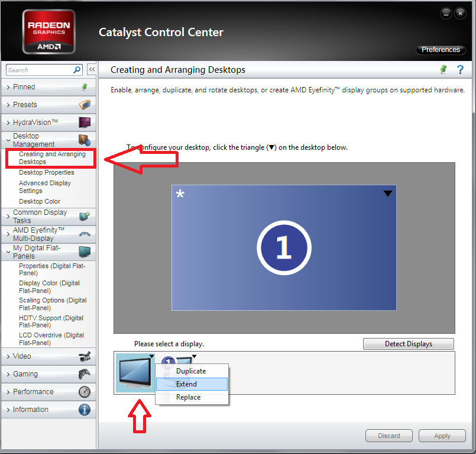This screenshot has height=454, width=476.
Task: Open Properties (Digital Flat-Panel) page
Action: (52, 269)
